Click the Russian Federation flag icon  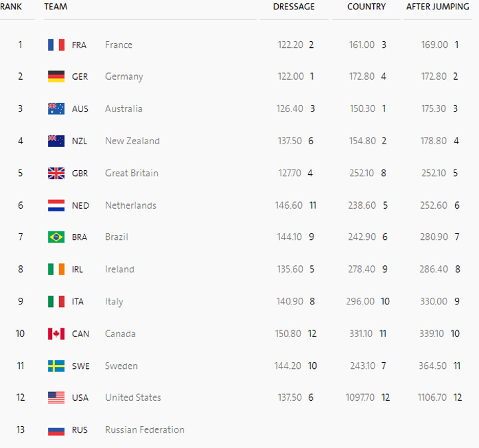click(56, 430)
